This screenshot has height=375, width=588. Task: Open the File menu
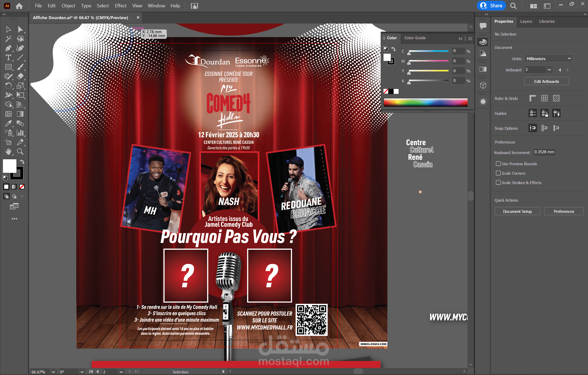point(38,6)
